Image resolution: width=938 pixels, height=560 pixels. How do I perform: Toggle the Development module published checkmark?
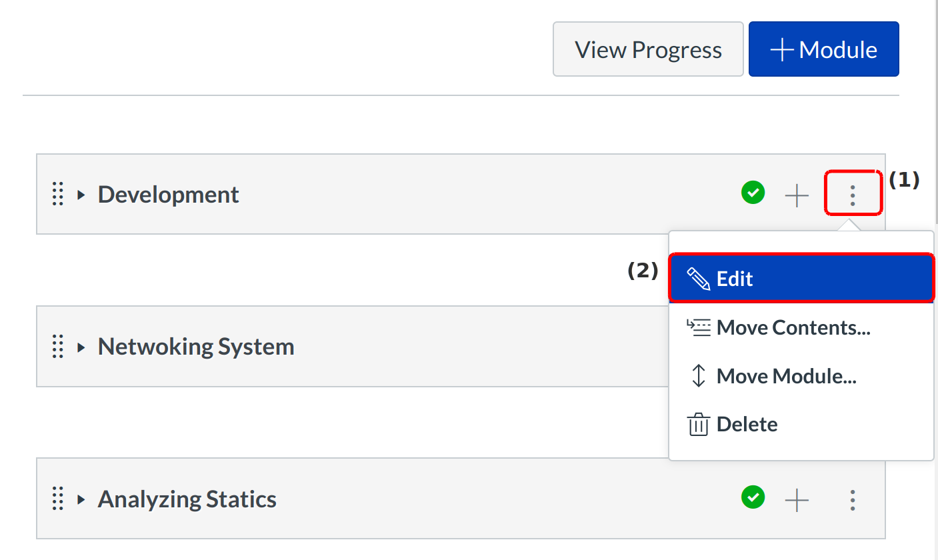coord(753,193)
